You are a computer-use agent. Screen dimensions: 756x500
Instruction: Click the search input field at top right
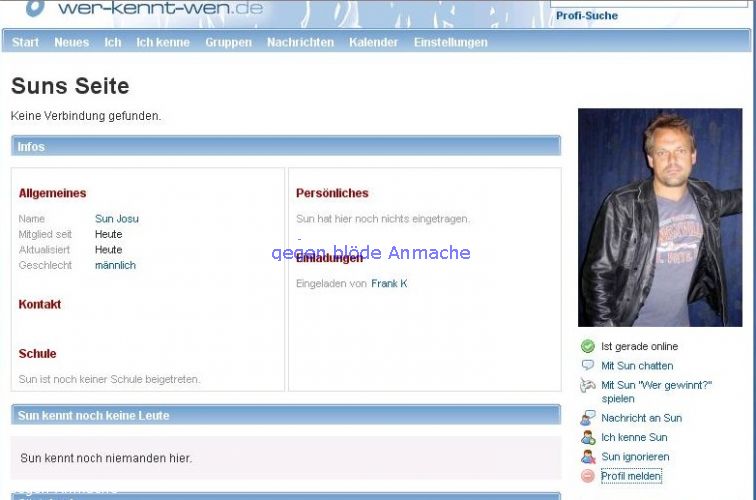coord(650,3)
